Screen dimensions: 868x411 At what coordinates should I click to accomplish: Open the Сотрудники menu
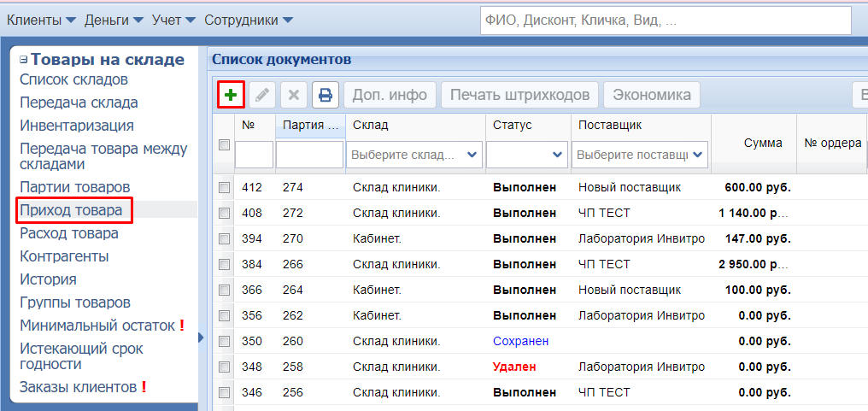coord(248,20)
